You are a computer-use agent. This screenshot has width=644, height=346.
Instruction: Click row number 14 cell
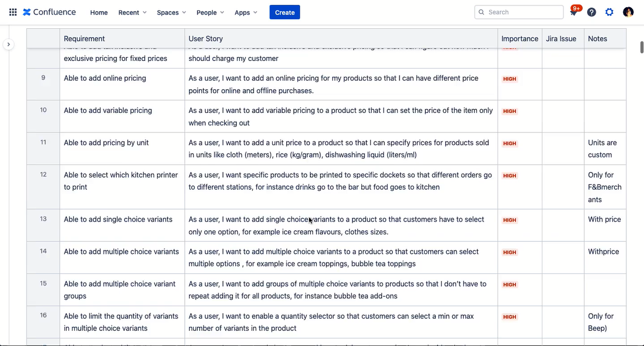click(43, 257)
